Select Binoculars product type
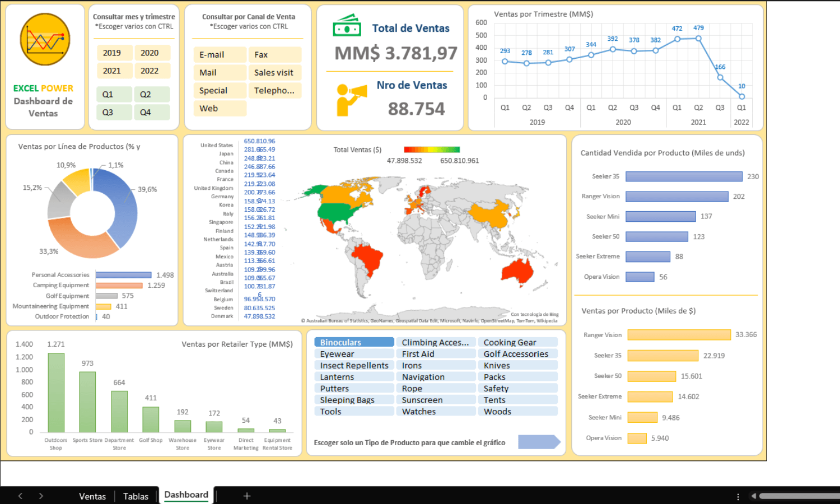Image resolution: width=840 pixels, height=504 pixels. pos(354,342)
